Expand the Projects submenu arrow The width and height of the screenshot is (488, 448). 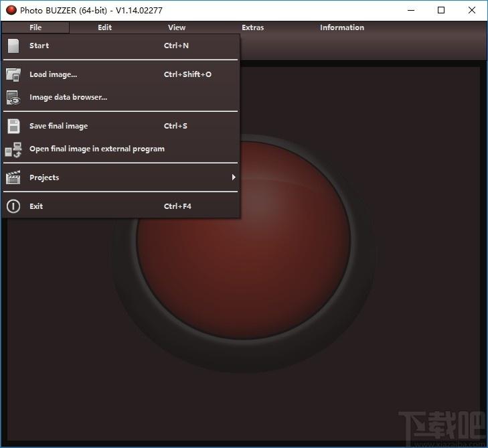(234, 177)
